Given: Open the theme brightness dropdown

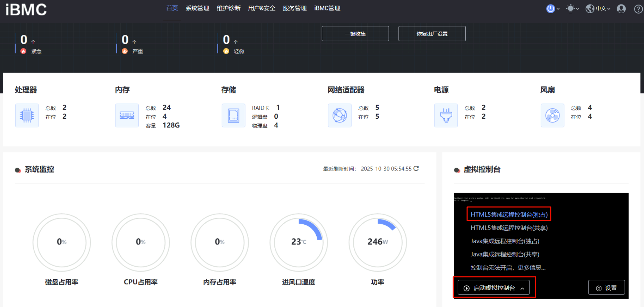Looking at the screenshot, I should pyautogui.click(x=572, y=9).
